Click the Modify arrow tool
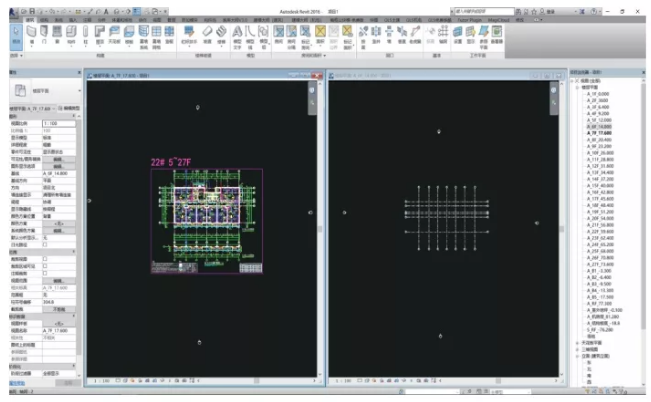651x402 pixels. [x=14, y=34]
